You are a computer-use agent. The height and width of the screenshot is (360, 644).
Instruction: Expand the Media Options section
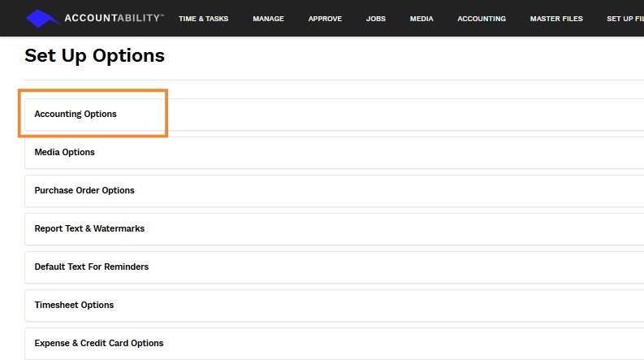65,153
